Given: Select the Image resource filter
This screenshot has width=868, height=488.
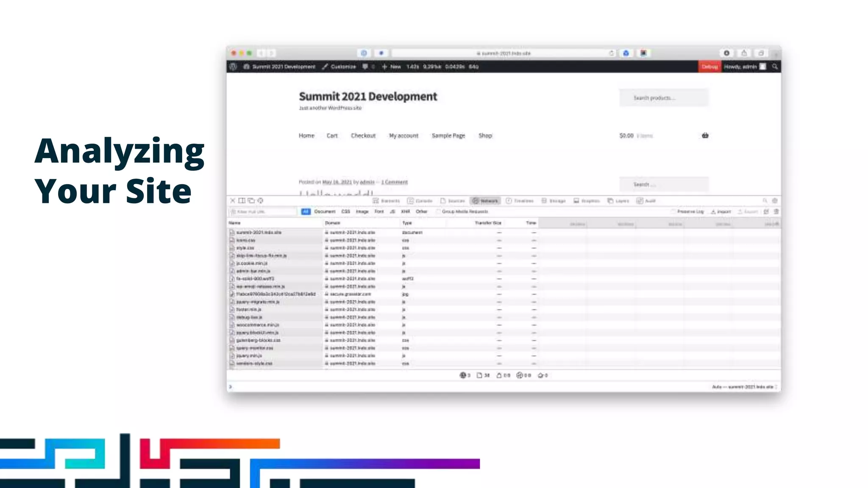Looking at the screenshot, I should click(x=362, y=211).
